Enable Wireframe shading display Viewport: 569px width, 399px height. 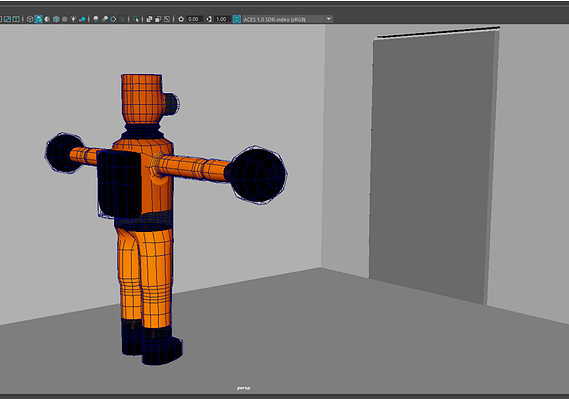point(30,19)
